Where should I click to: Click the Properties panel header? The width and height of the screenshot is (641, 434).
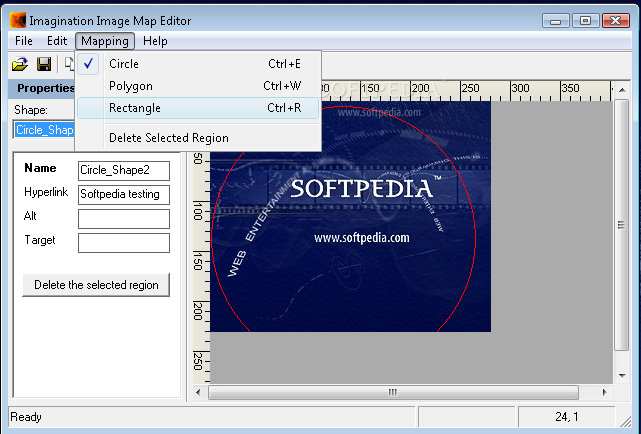[42, 88]
